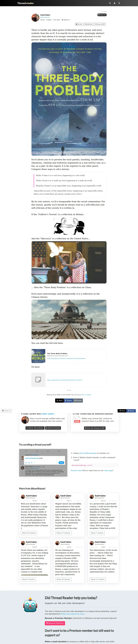The width and height of the screenshot is (138, 644).
Task: Open the Idiocracy movie still image
Action: click(69, 262)
